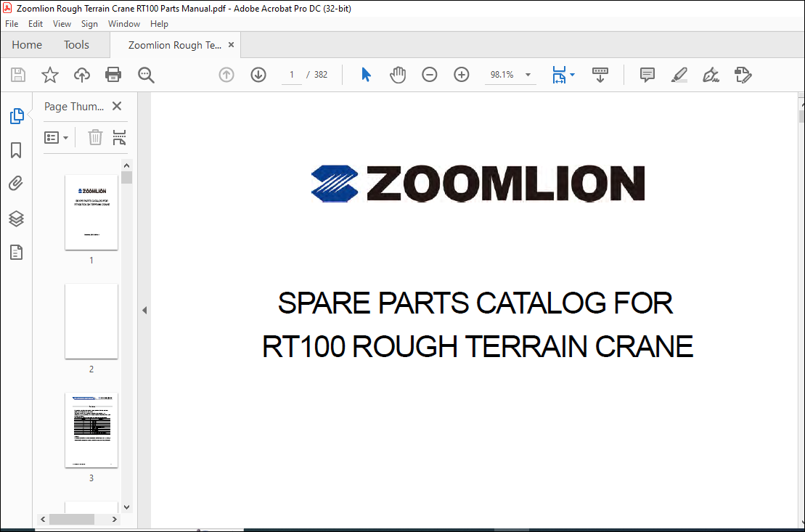This screenshot has height=532, width=805.
Task: Select the Zoomlion Rough Te... document tab
Action: [174, 45]
